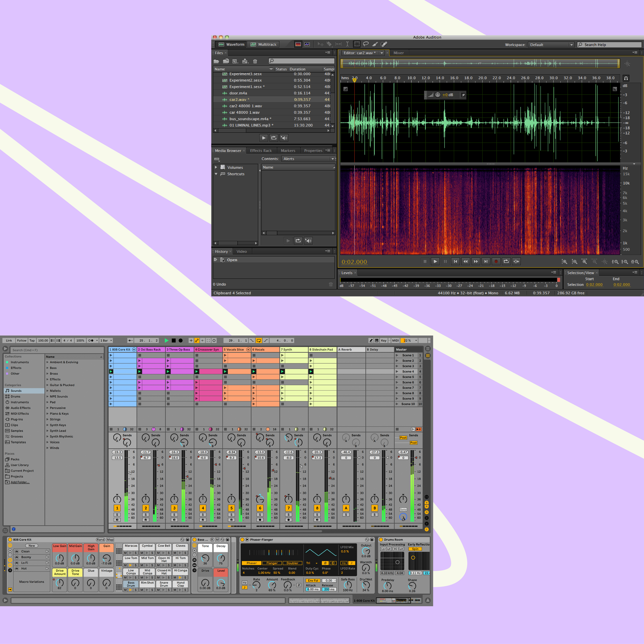Select the Marquee Selection tool

357,44
